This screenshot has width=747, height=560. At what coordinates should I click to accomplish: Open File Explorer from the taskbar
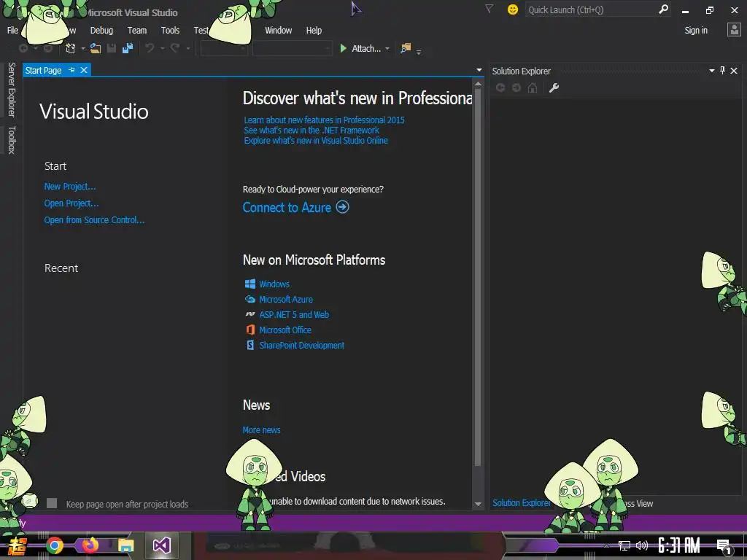125,545
